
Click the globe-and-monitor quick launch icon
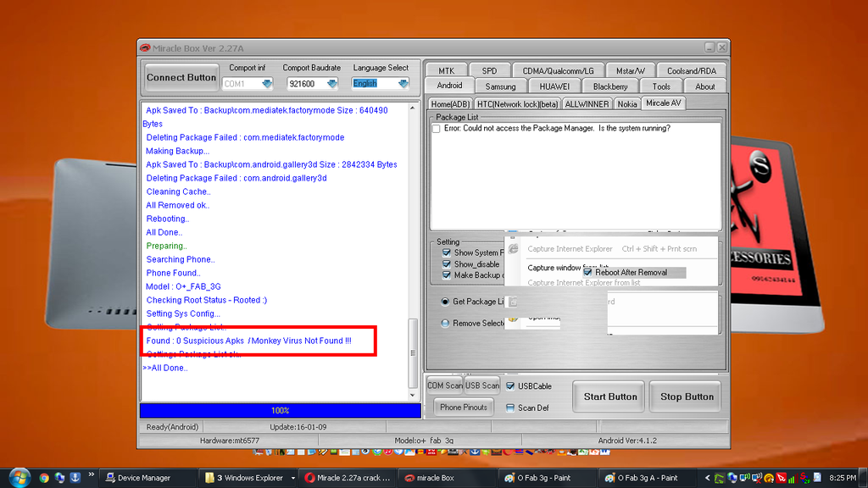click(x=59, y=478)
